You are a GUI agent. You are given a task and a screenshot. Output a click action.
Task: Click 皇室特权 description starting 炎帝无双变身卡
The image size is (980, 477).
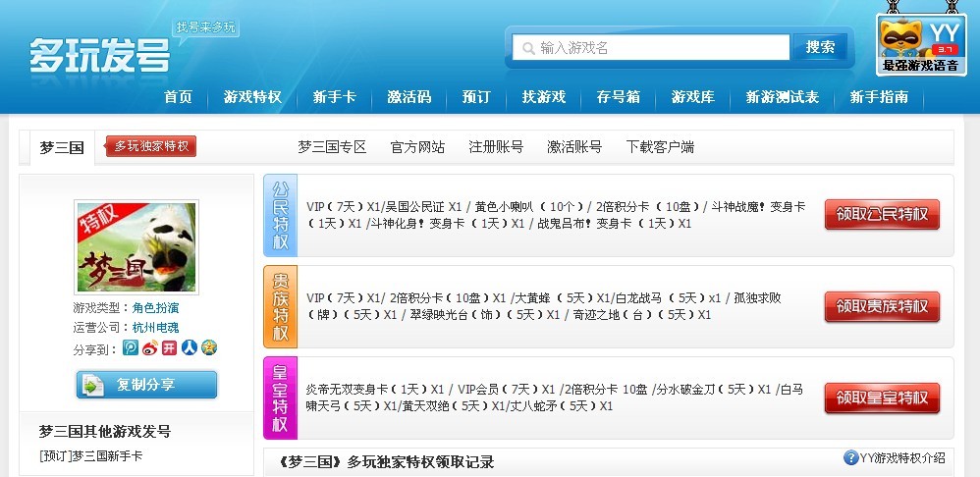pos(555,397)
